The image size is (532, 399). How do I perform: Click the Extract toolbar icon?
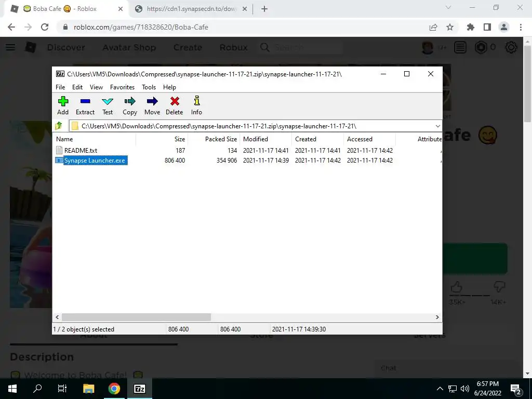pos(85,101)
